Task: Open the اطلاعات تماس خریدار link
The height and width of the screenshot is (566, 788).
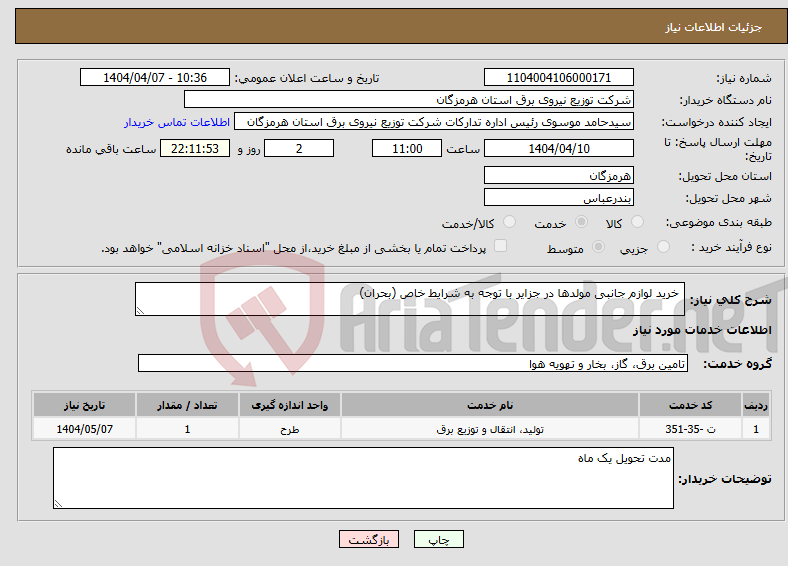Action: [x=177, y=122]
